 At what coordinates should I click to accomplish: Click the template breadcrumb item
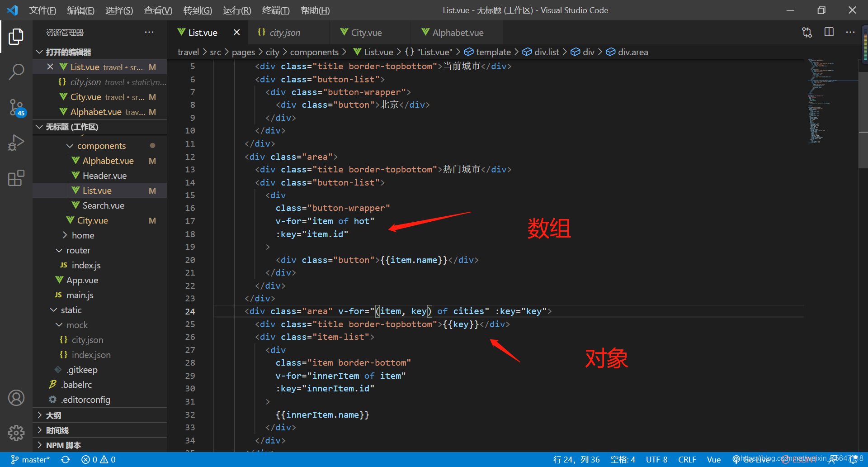pos(487,52)
